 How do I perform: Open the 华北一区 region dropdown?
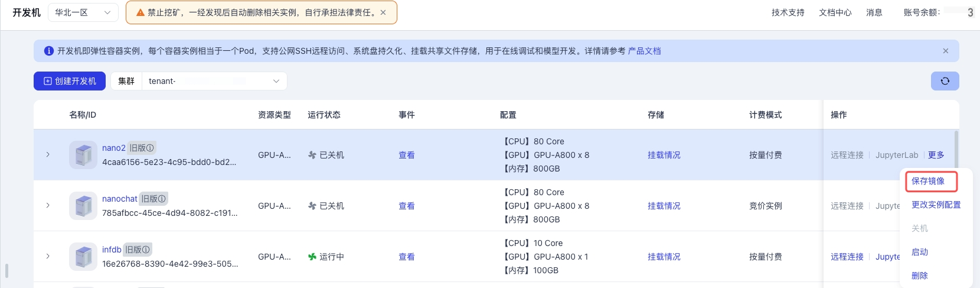tap(83, 12)
